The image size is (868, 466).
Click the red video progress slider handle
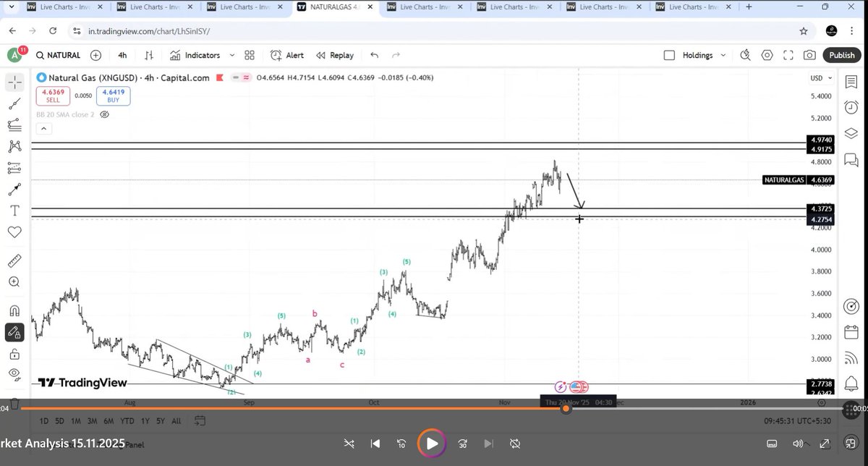click(x=566, y=409)
